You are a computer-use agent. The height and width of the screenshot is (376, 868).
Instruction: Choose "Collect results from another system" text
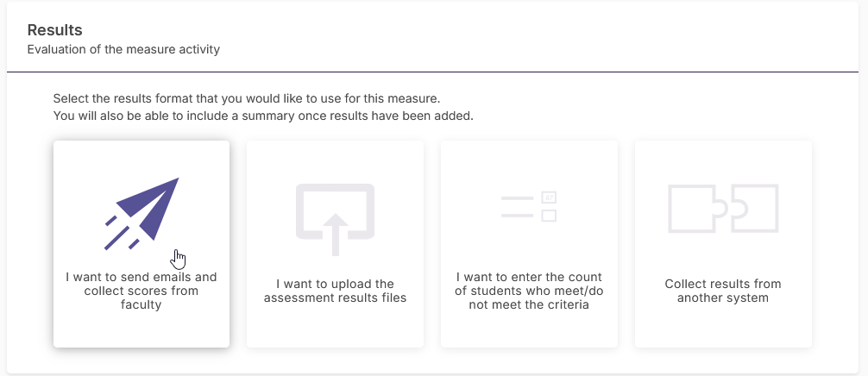pos(723,291)
